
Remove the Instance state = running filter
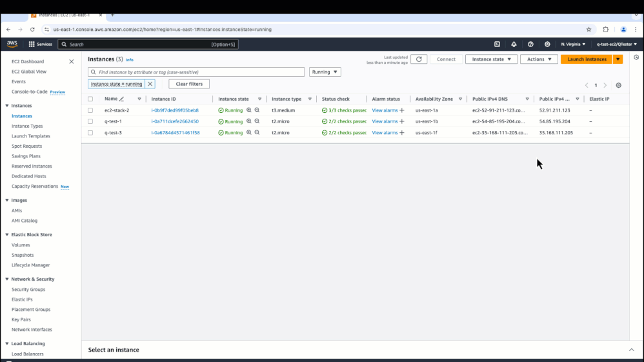pos(150,84)
